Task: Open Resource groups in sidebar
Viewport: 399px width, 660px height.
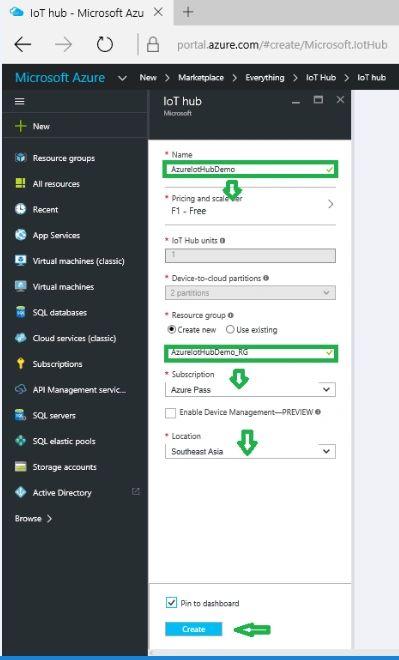Action: pos(64,158)
